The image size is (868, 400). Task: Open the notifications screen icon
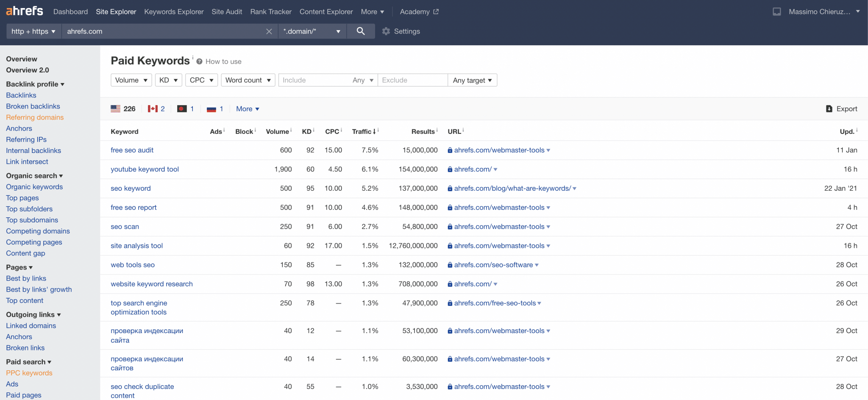(x=776, y=12)
